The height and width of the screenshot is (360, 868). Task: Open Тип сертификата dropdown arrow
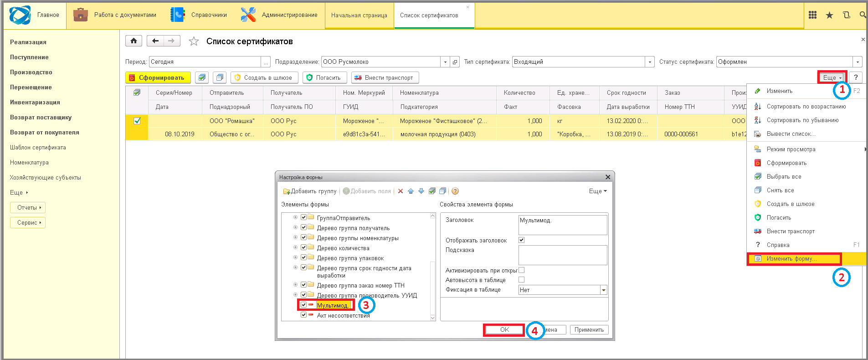[x=650, y=62]
